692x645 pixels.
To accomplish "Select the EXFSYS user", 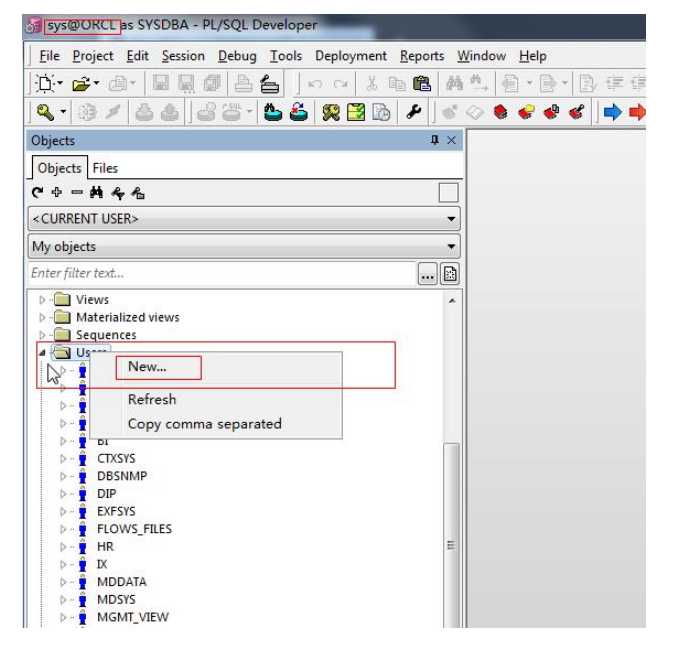I will [116, 512].
